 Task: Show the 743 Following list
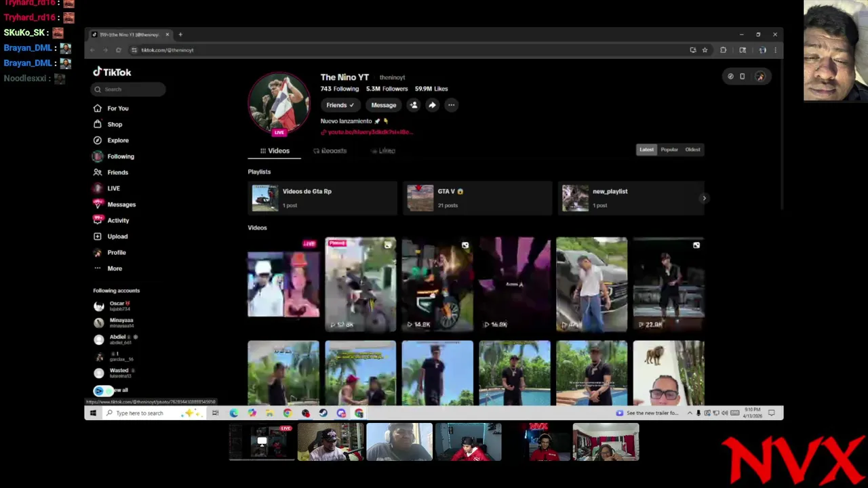tap(340, 89)
